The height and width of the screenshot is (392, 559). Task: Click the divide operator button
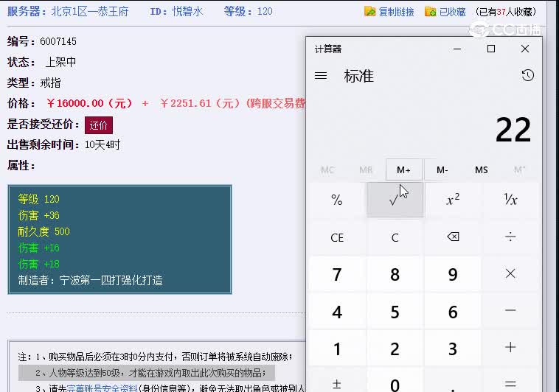510,237
